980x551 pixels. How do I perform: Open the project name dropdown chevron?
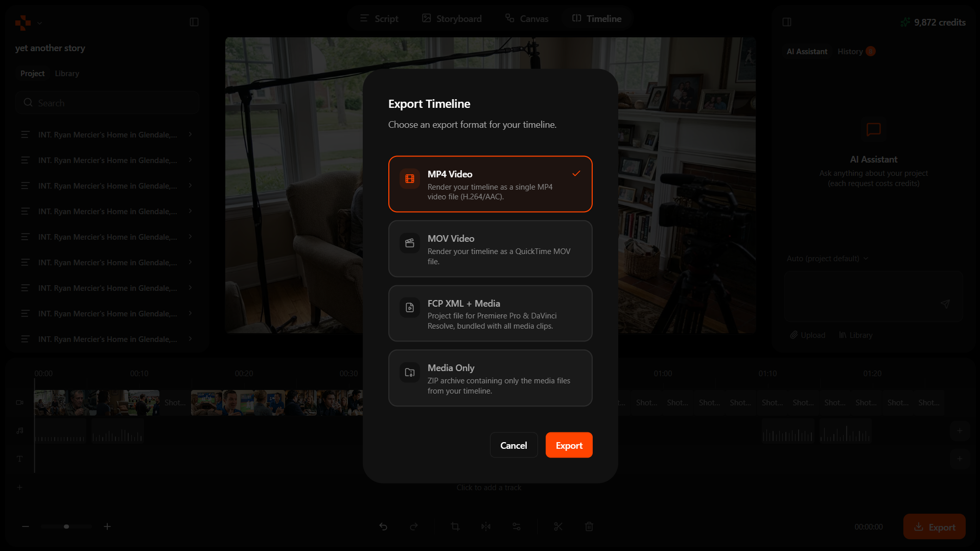click(40, 23)
